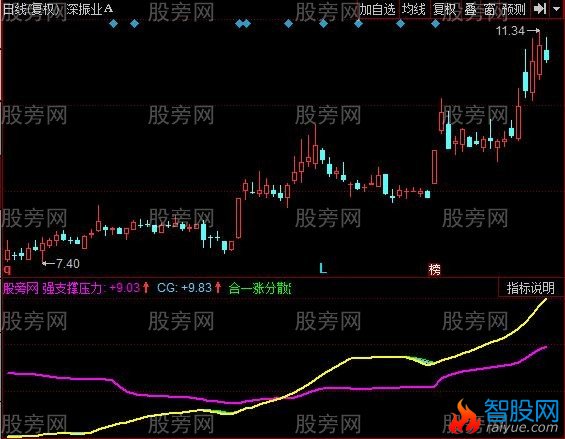The height and width of the screenshot is (439, 565).
Task: Click the 预测 forecast button
Action: click(513, 9)
